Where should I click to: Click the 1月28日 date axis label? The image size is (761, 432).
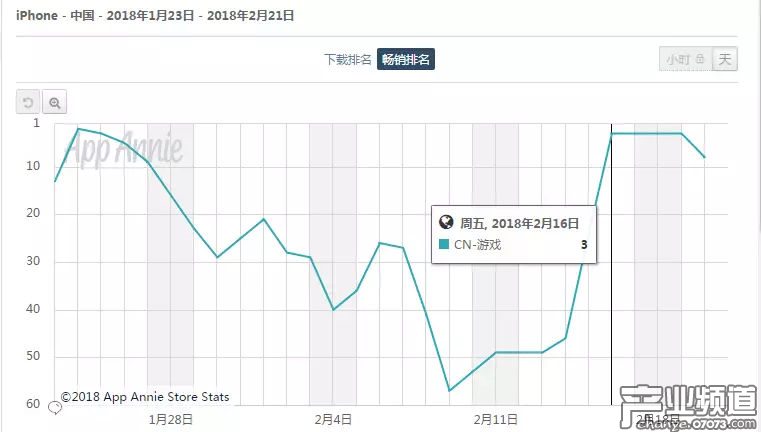(x=170, y=420)
